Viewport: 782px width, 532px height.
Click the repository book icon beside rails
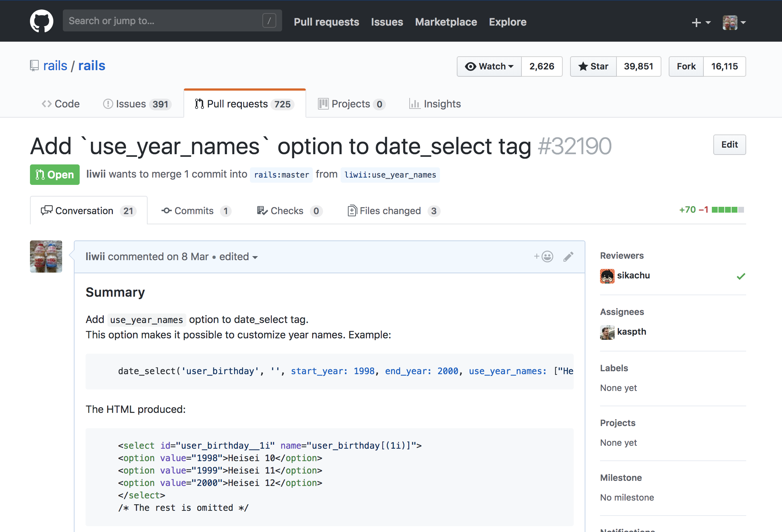click(x=34, y=66)
